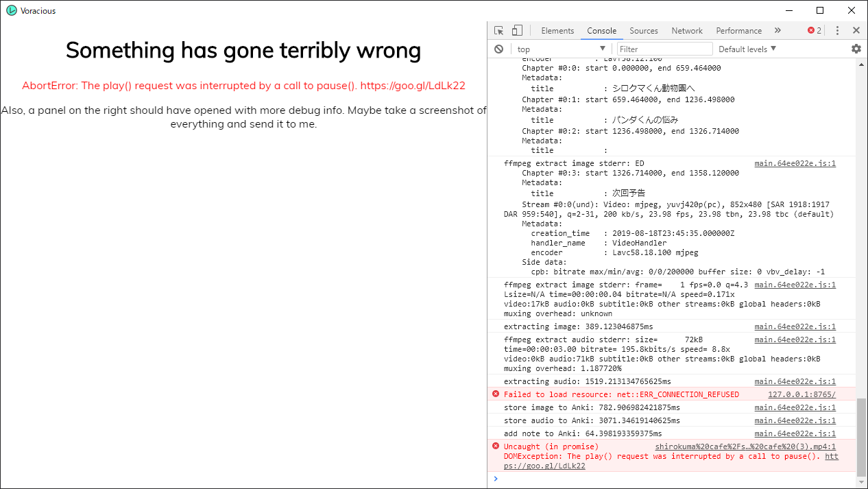The image size is (868, 489).
Task: Close the DevTools panel
Action: 856,30
